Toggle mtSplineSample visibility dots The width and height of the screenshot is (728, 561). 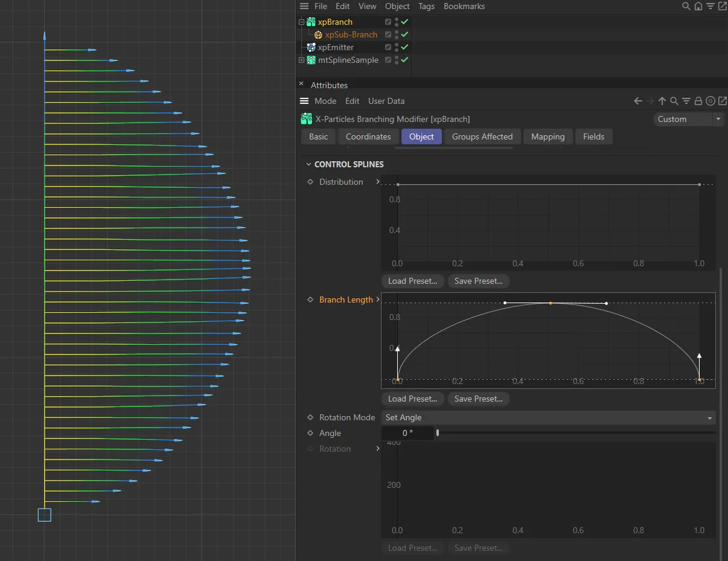tap(397, 60)
